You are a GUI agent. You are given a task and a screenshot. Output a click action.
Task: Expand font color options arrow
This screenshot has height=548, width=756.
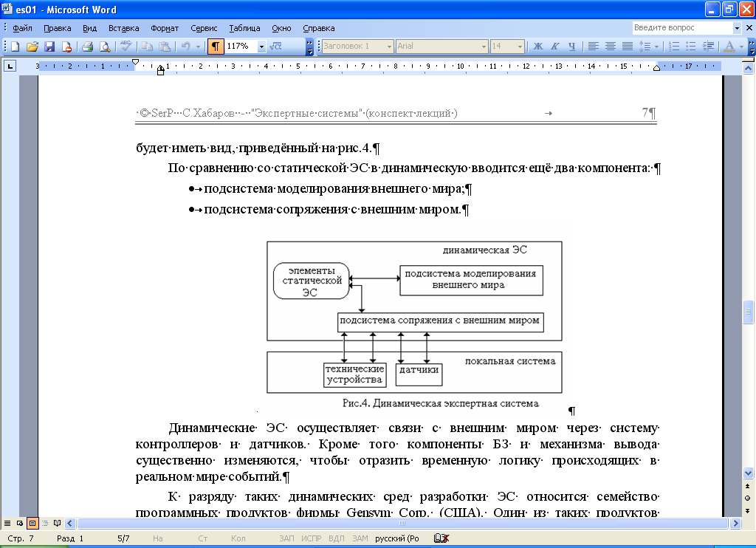(741, 47)
